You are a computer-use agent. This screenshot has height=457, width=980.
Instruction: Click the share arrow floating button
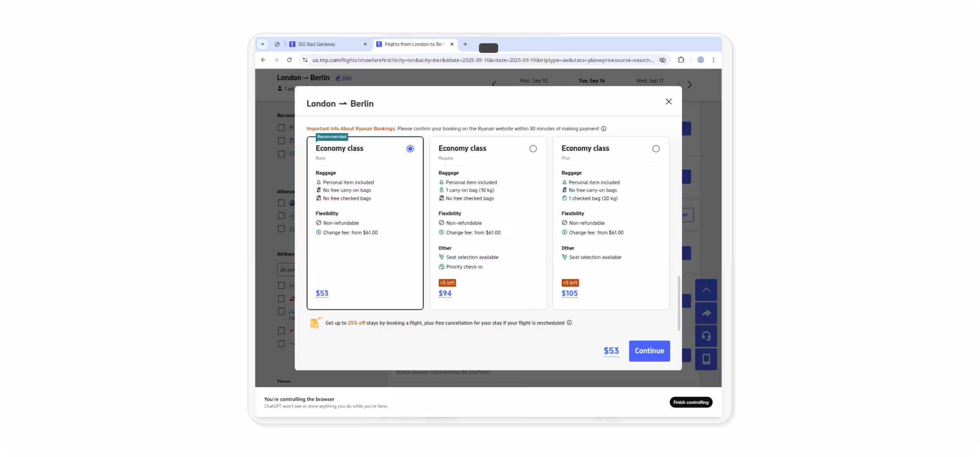[706, 313]
